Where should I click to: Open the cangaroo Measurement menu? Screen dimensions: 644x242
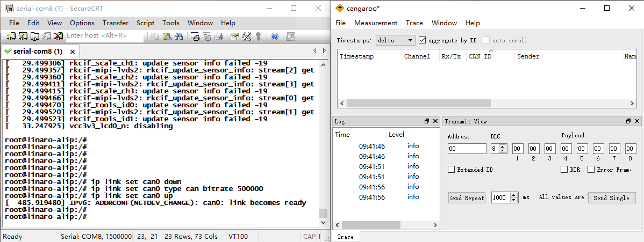[x=376, y=23]
